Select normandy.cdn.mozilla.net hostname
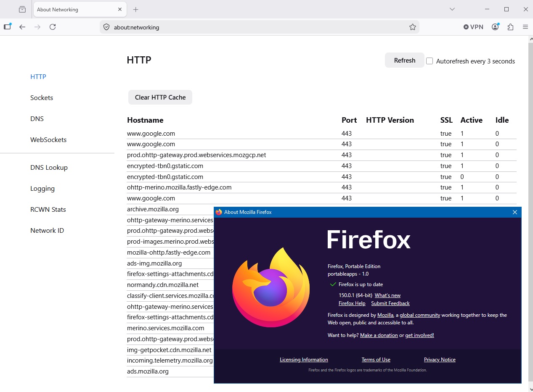The height and width of the screenshot is (392, 533). pyautogui.click(x=163, y=284)
